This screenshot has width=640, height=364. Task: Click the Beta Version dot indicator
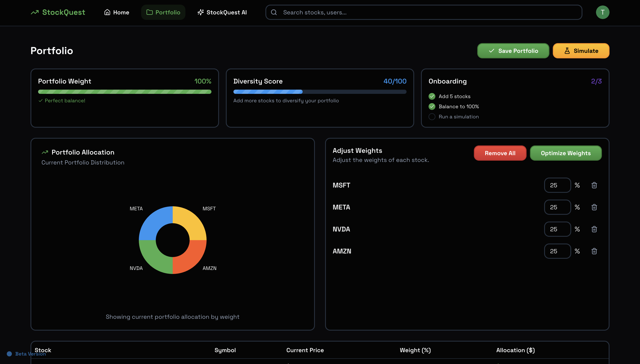pyautogui.click(x=9, y=354)
